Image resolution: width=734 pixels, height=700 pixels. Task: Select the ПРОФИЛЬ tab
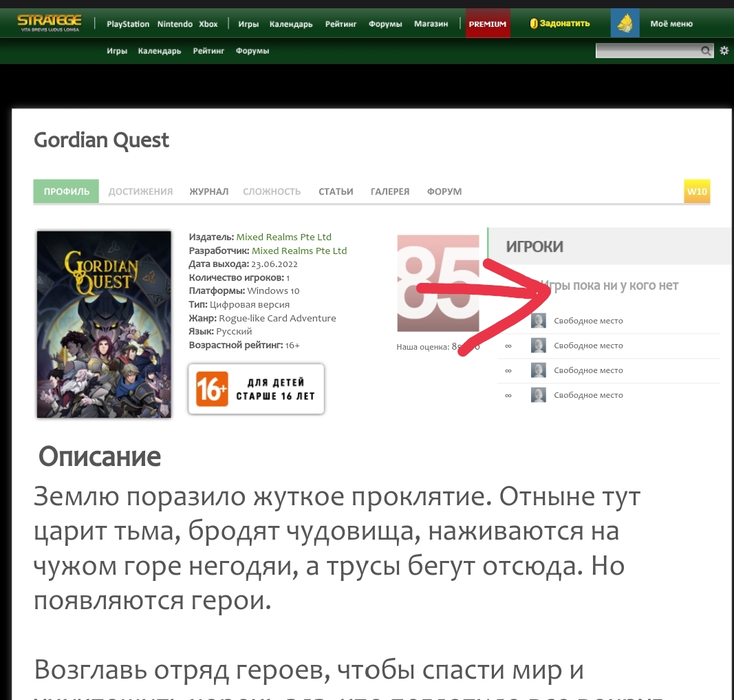coord(66,191)
